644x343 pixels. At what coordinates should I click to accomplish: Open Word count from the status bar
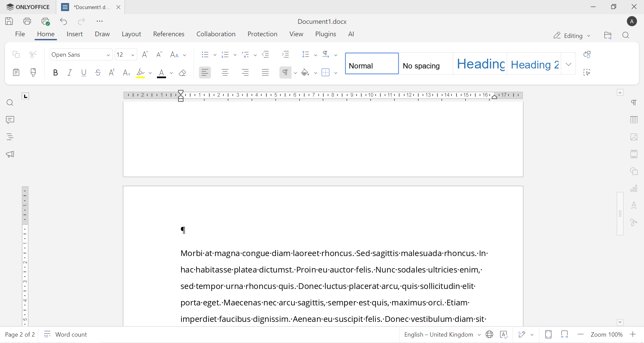[66, 334]
